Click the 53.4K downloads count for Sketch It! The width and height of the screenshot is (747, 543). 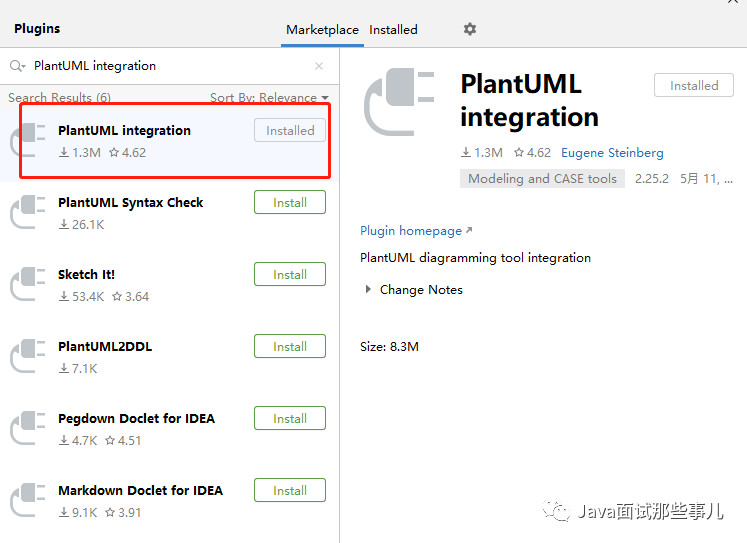[81, 297]
